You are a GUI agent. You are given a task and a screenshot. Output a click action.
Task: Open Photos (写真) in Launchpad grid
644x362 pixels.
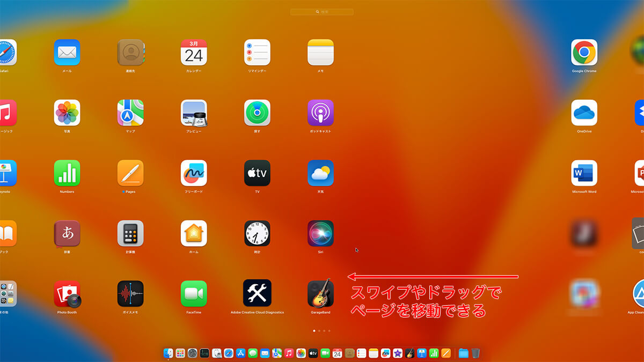pos(67,113)
